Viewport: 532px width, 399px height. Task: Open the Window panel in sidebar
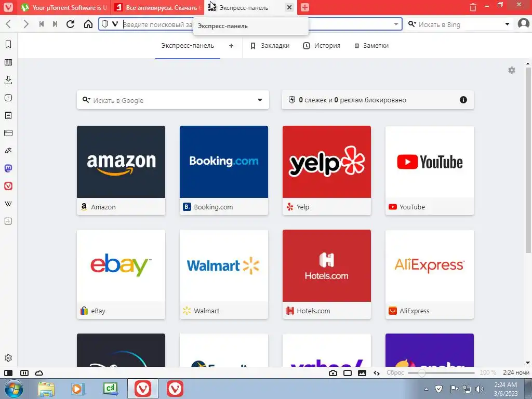(8, 133)
